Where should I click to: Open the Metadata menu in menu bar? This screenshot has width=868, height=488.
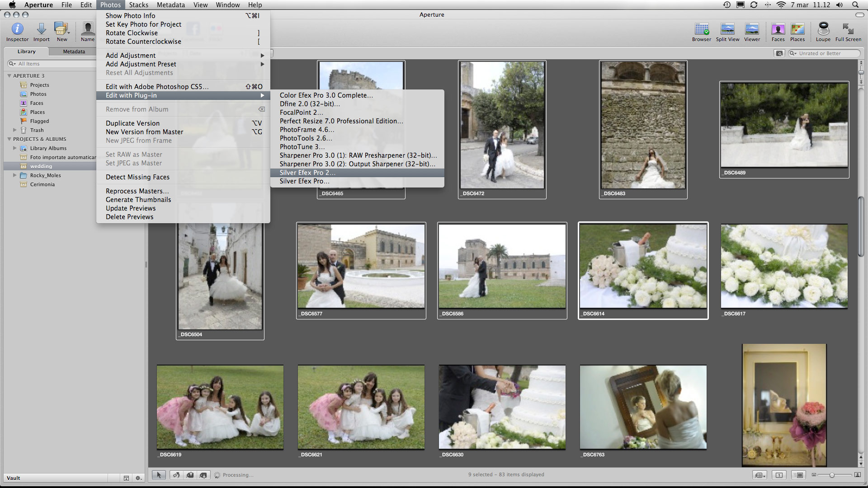(x=170, y=5)
